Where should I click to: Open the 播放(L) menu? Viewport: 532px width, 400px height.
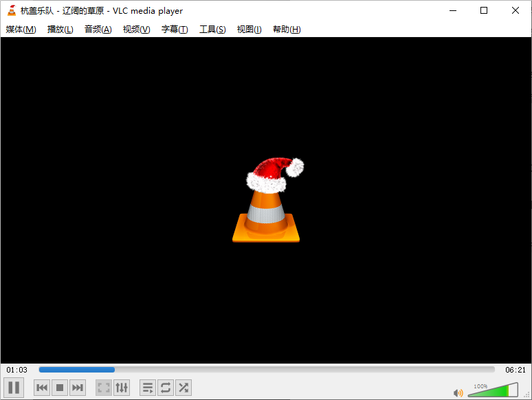(60, 30)
